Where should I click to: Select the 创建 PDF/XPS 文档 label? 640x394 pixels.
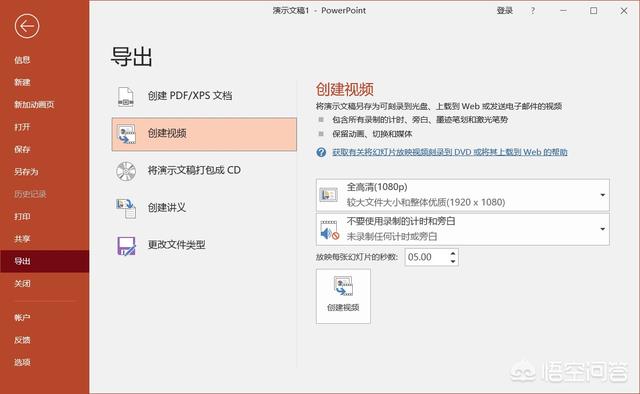pos(190,96)
